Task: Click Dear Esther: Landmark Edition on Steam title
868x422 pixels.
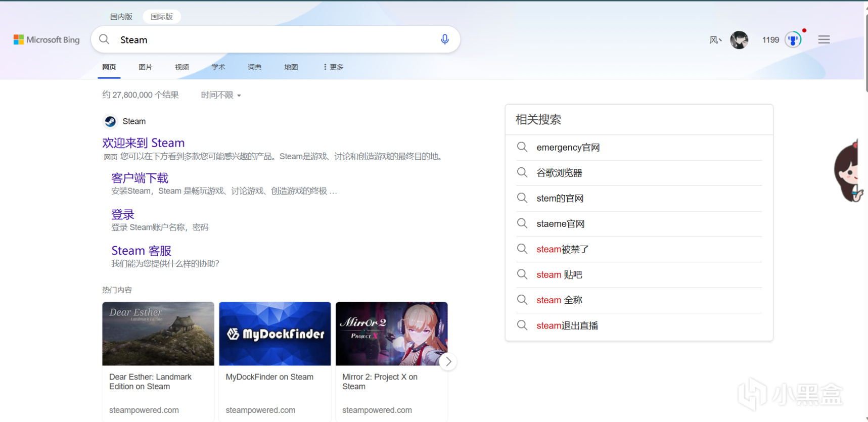Action: 150,382
